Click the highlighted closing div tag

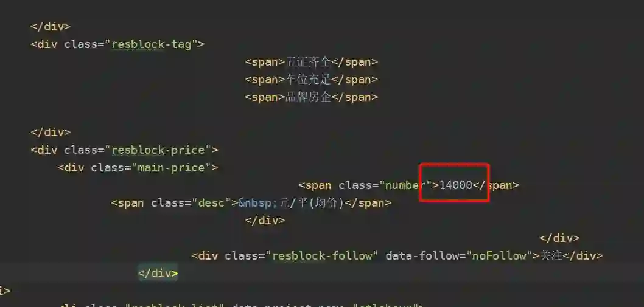coord(158,274)
